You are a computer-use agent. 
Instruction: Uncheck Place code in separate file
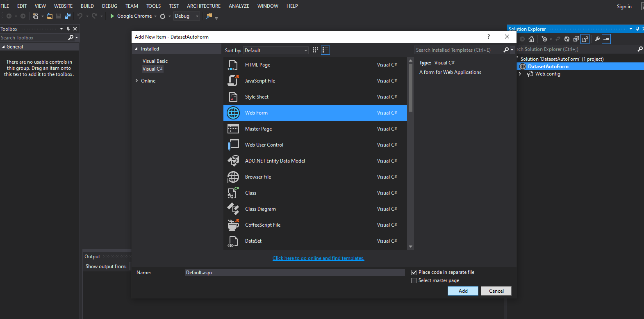414,272
